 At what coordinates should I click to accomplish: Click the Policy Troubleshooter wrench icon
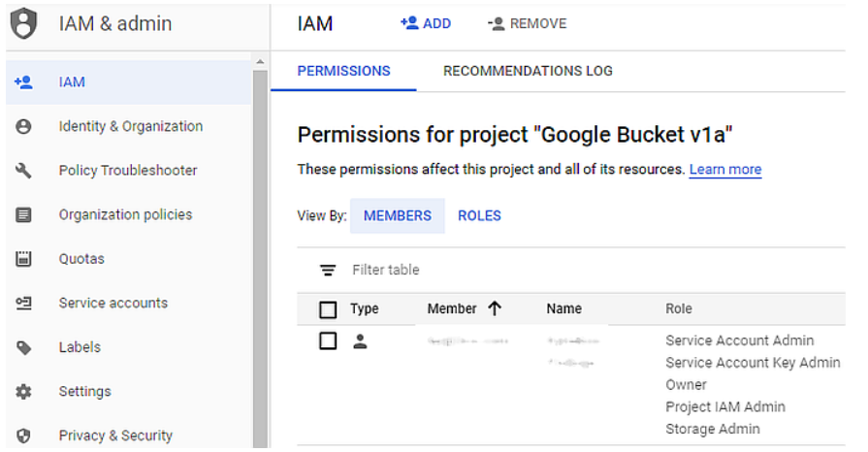23,171
